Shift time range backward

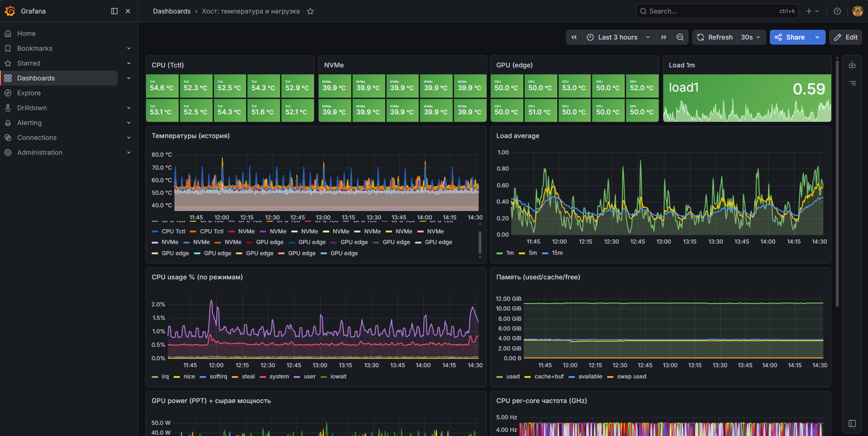[574, 37]
